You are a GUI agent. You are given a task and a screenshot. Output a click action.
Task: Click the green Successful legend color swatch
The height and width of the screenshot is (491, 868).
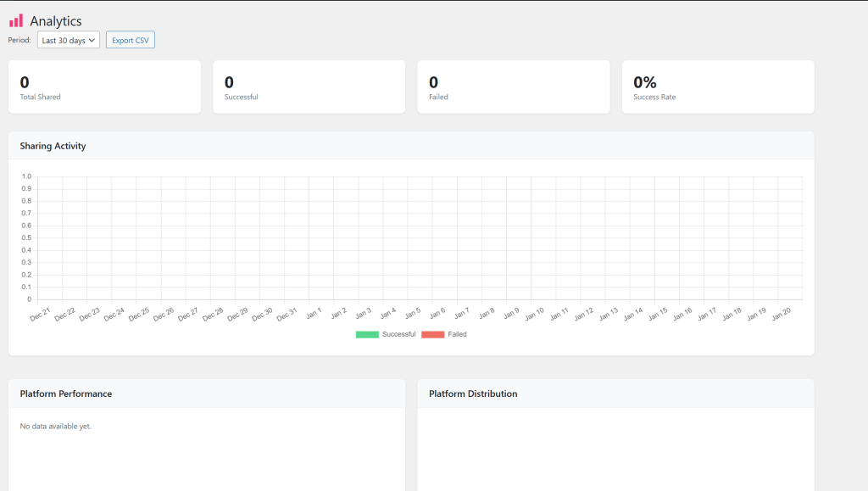click(x=367, y=334)
